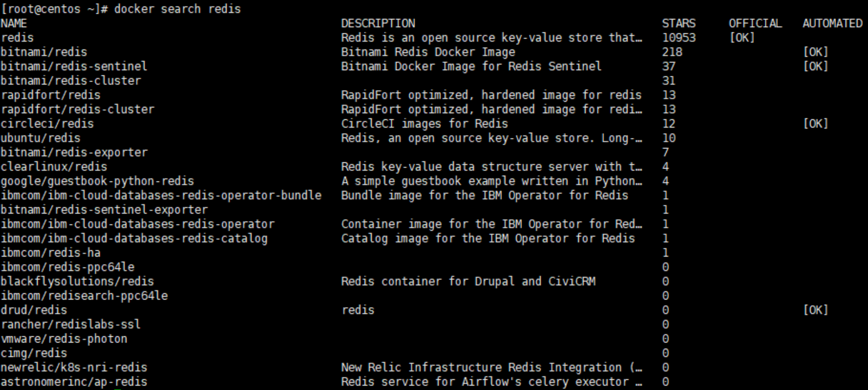Click the OFFICIAL [OK] mark for redis

tap(742, 38)
